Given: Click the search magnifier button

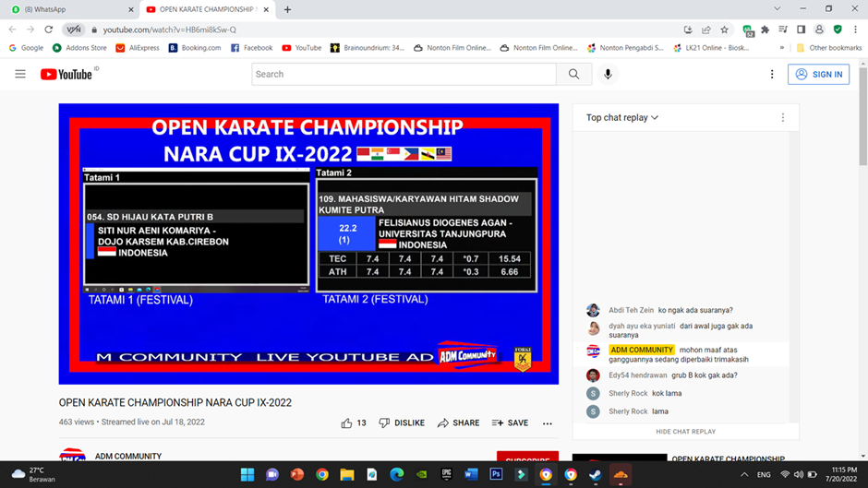Looking at the screenshot, I should click(573, 75).
